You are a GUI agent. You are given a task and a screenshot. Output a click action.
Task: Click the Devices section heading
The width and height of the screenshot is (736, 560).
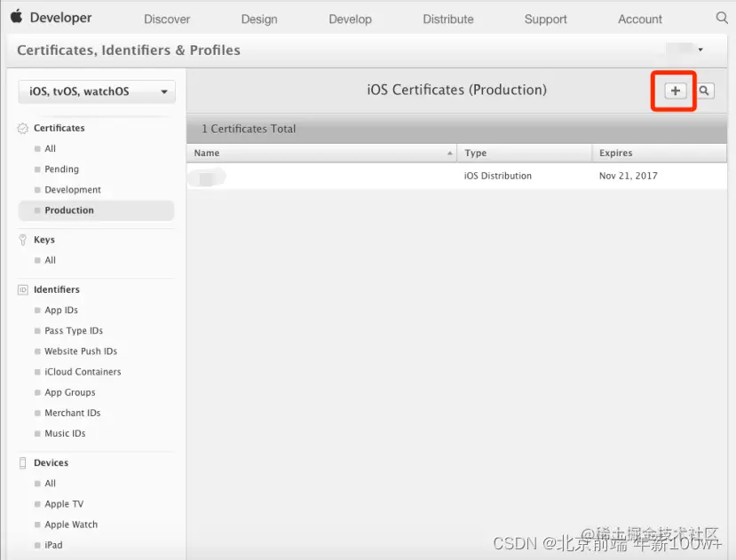[51, 463]
